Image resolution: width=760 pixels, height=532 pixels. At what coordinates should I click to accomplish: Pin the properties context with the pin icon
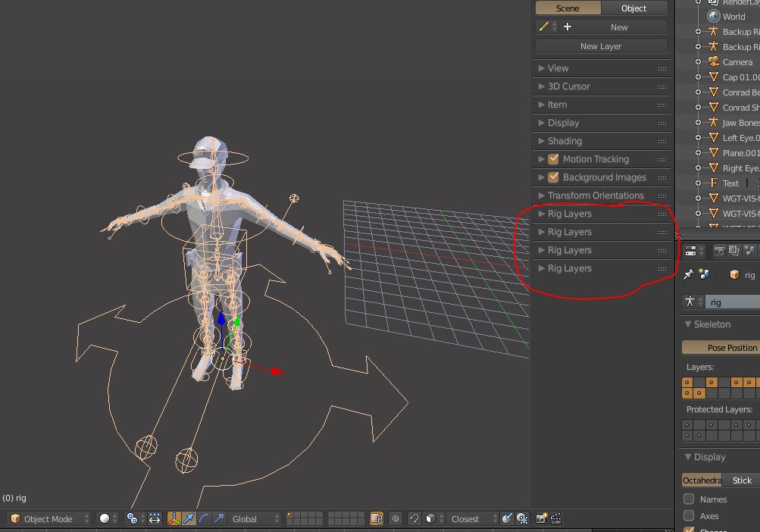pyautogui.click(x=689, y=274)
